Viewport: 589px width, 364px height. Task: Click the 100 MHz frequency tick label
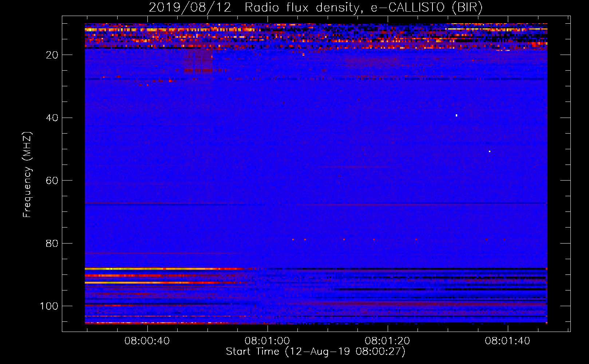pos(50,306)
